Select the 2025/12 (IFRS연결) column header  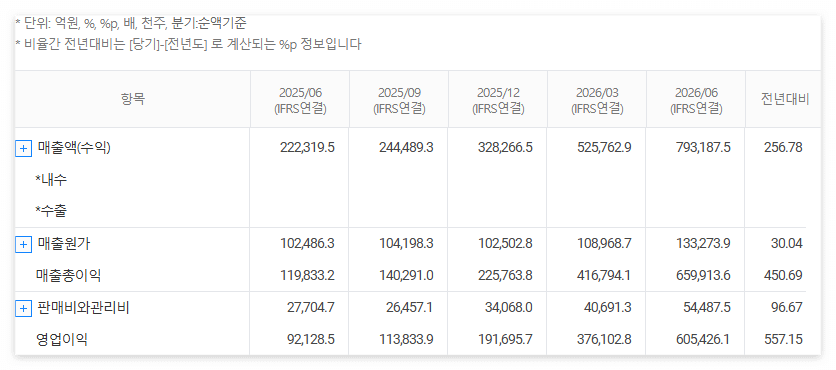pos(499,100)
